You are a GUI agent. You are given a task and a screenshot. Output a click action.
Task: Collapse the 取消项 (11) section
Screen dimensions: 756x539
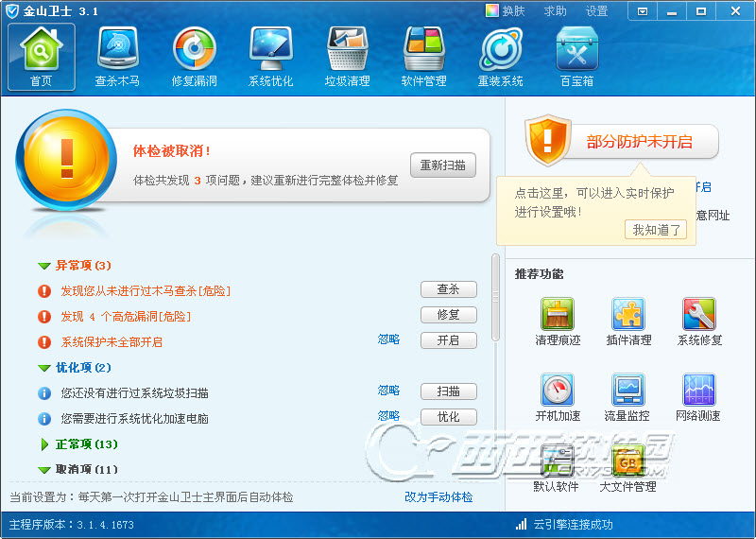pyautogui.click(x=44, y=470)
